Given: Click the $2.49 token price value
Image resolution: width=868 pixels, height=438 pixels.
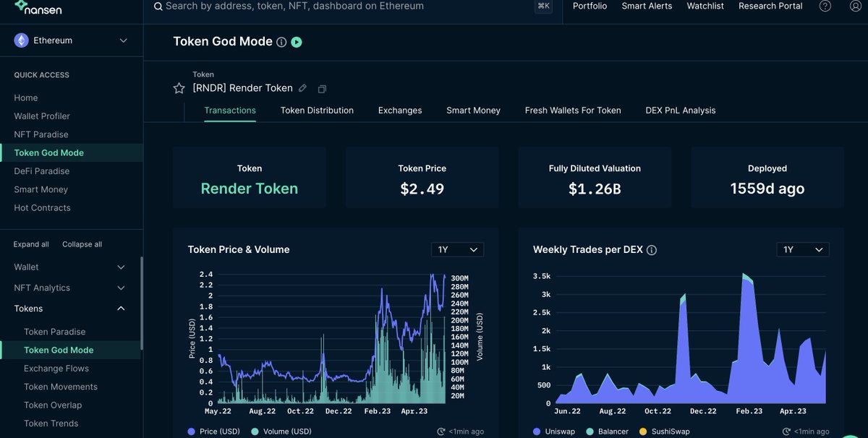Looking at the screenshot, I should [422, 189].
